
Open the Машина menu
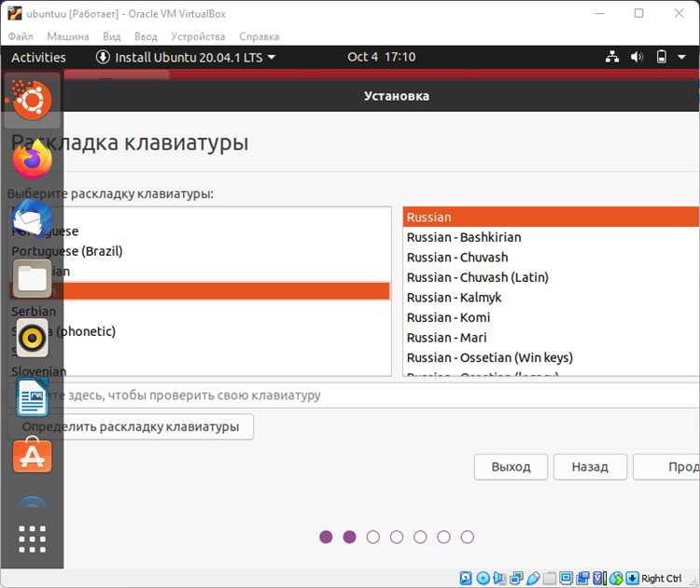[68, 36]
